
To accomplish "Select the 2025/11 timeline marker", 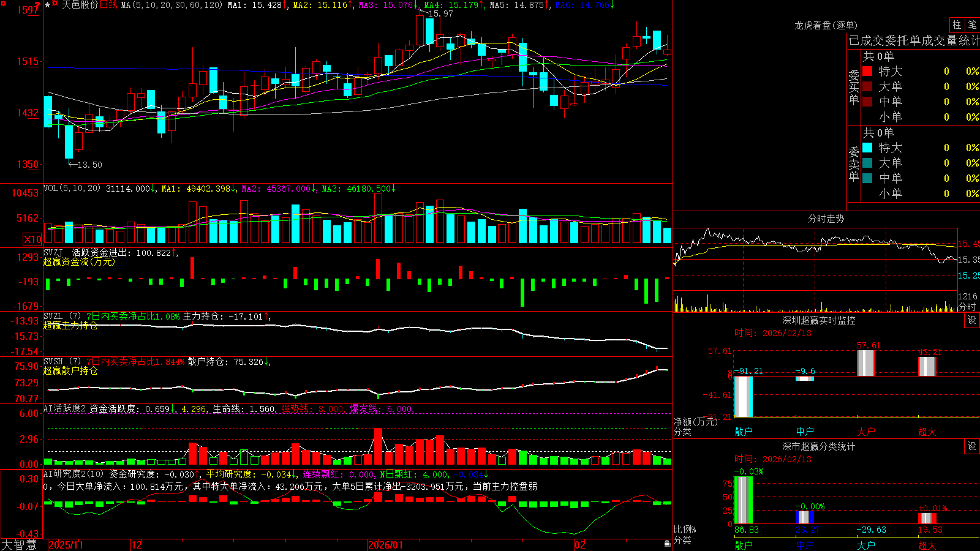I will click(66, 545).
